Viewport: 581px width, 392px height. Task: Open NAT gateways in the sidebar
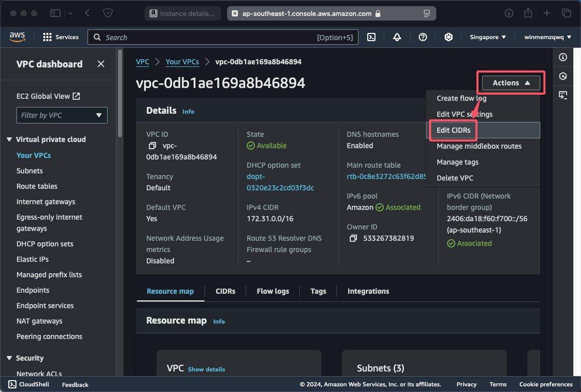click(x=39, y=321)
